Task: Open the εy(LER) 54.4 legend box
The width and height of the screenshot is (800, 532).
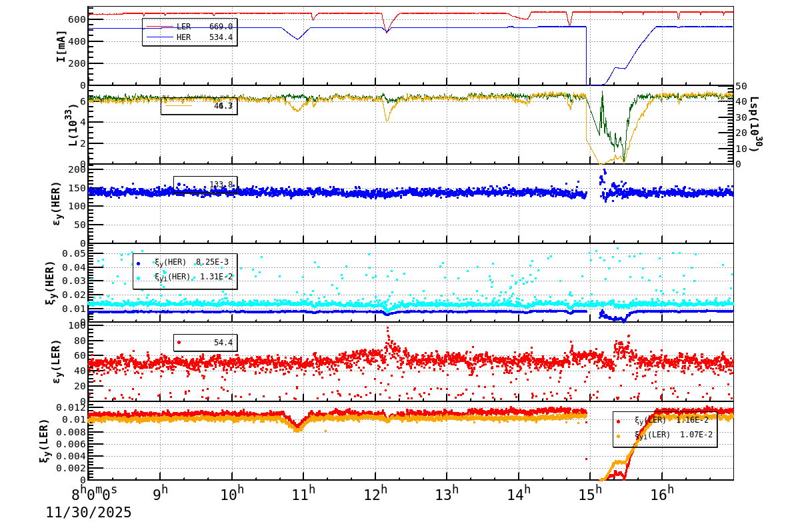Action: point(207,343)
